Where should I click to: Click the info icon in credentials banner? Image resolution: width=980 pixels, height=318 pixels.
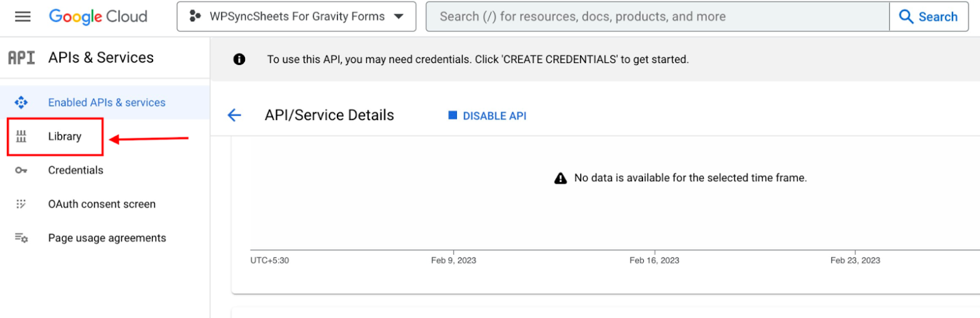pos(239,60)
